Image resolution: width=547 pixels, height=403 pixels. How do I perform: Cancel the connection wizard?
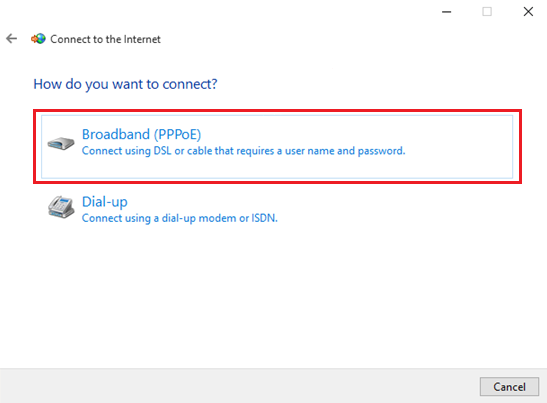pyautogui.click(x=509, y=387)
